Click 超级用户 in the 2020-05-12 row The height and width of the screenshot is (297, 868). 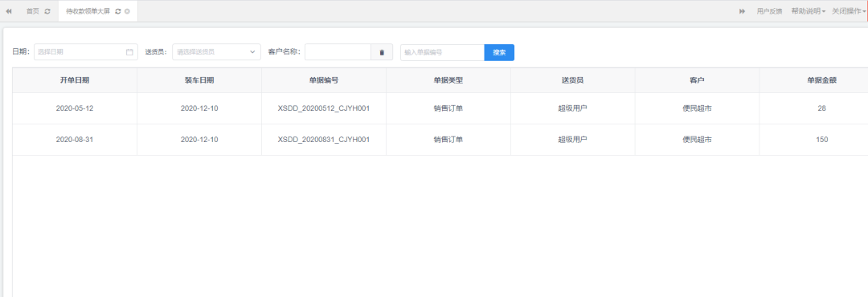click(x=572, y=108)
